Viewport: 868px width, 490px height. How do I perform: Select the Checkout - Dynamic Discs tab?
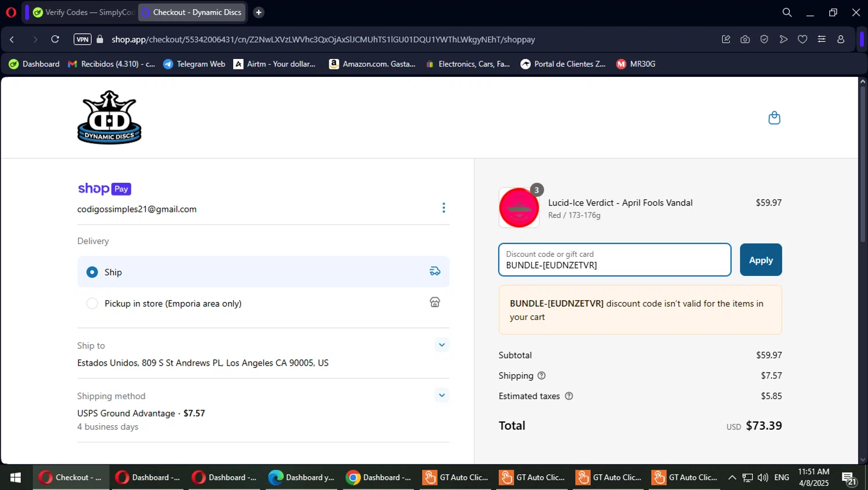(x=192, y=12)
